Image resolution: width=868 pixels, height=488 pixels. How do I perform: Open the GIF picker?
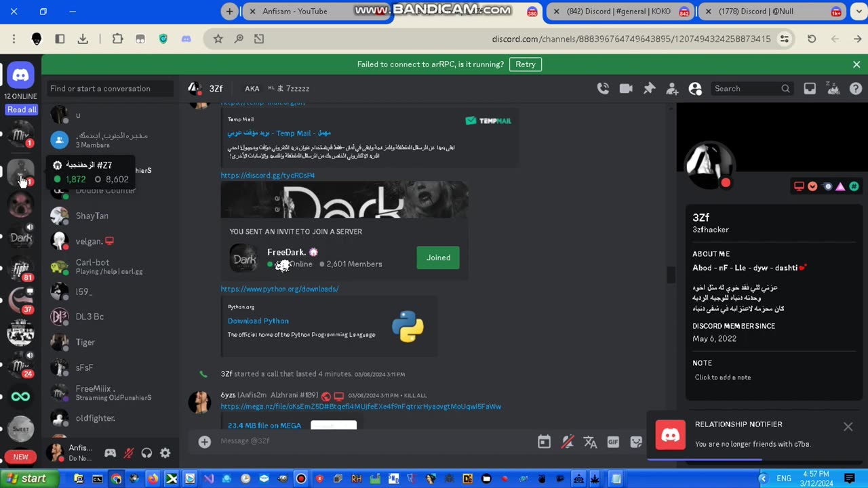[x=613, y=442]
